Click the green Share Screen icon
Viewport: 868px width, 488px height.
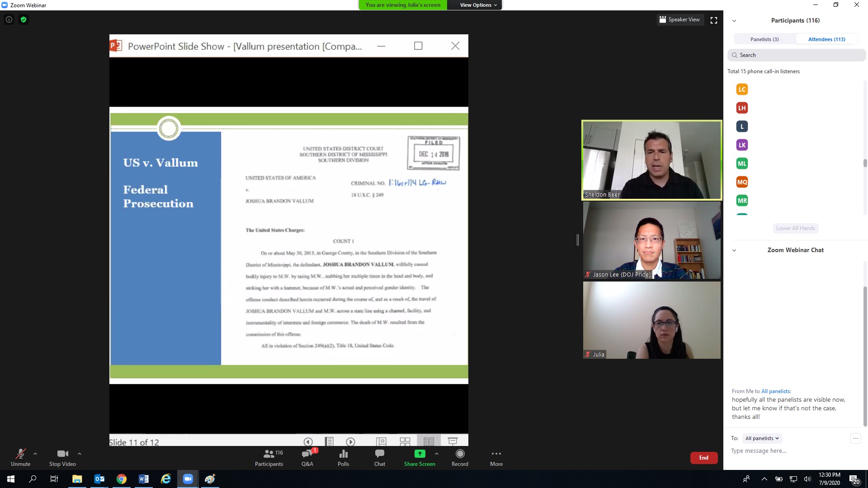[x=420, y=454]
